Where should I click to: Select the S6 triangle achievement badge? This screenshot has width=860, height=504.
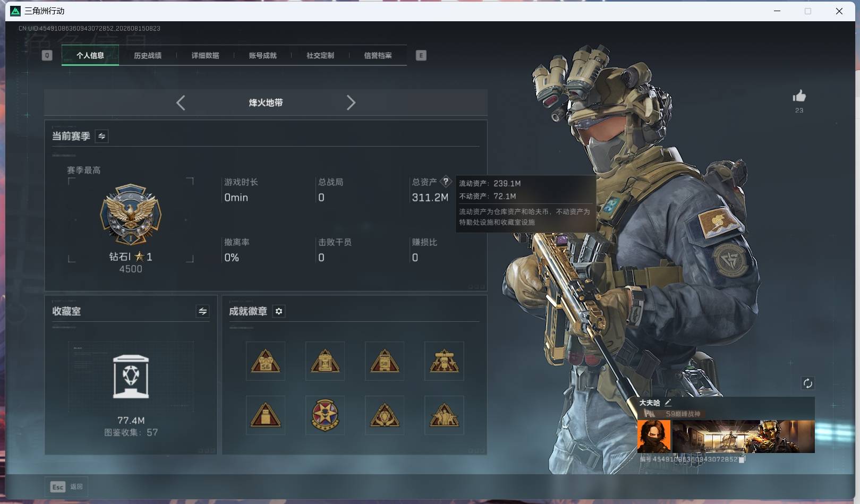tap(266, 361)
